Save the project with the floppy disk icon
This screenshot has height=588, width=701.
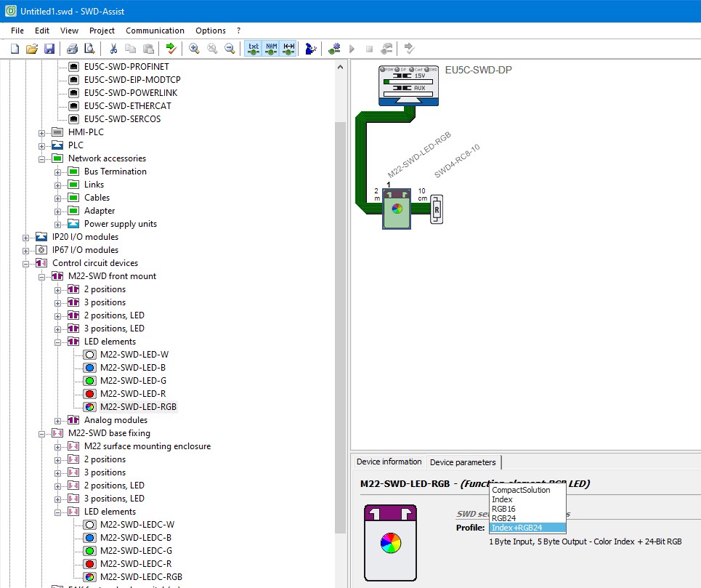click(x=49, y=48)
